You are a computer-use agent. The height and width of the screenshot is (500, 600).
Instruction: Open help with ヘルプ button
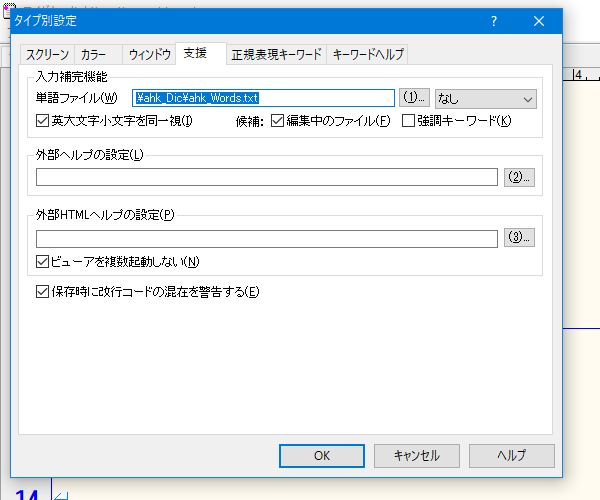click(x=512, y=456)
